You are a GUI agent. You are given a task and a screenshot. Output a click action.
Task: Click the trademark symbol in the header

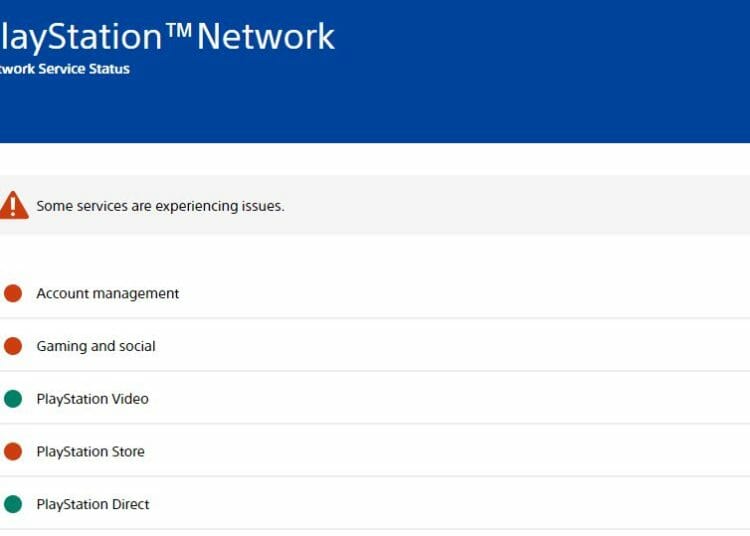click(177, 32)
